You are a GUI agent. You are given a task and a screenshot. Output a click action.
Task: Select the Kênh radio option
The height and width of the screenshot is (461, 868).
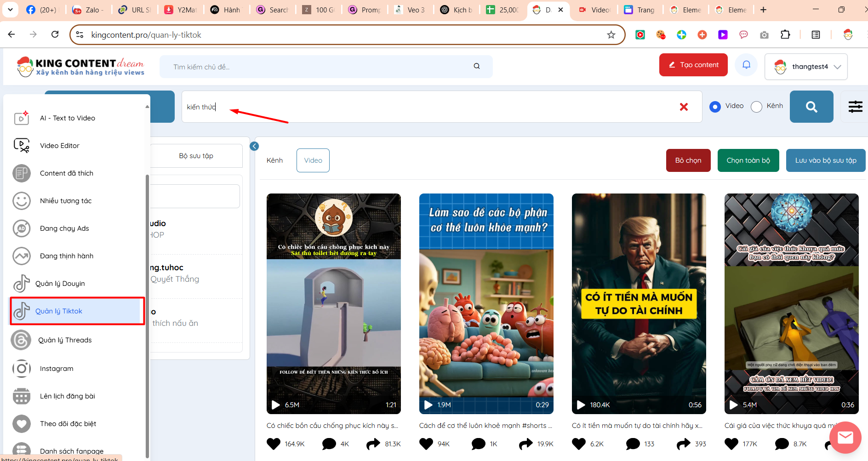[x=756, y=107]
